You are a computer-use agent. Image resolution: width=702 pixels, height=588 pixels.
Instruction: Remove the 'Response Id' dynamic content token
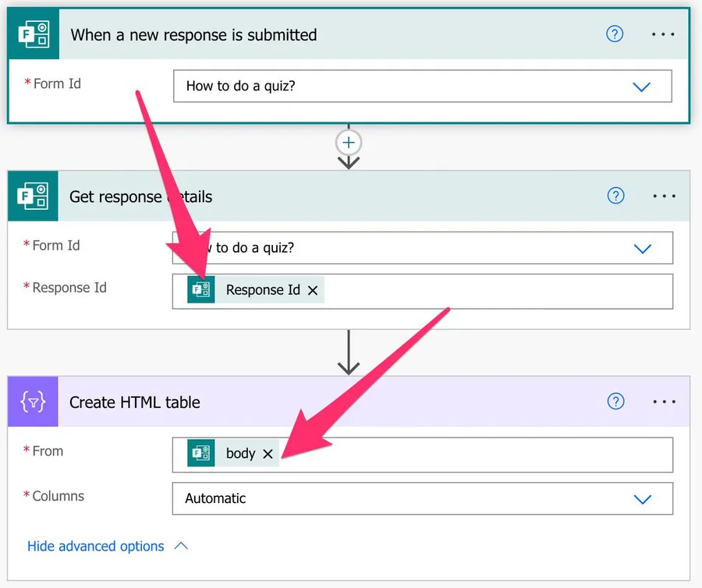coord(313,290)
